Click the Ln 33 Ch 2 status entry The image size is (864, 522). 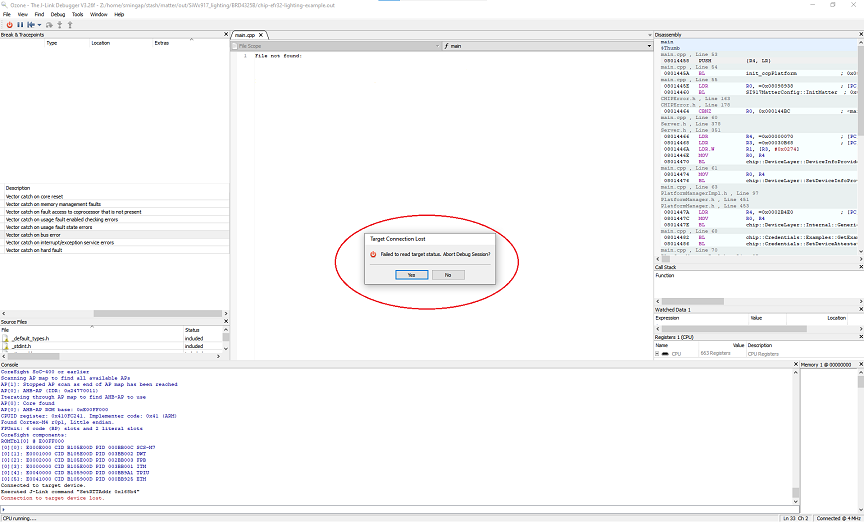tap(796, 519)
